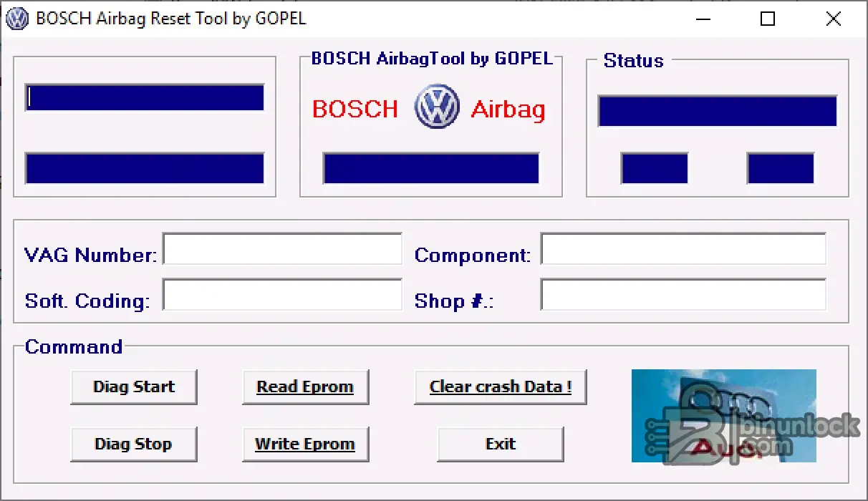Image resolution: width=868 pixels, height=501 pixels.
Task: Focus the Soft. Coding input field
Action: click(282, 294)
